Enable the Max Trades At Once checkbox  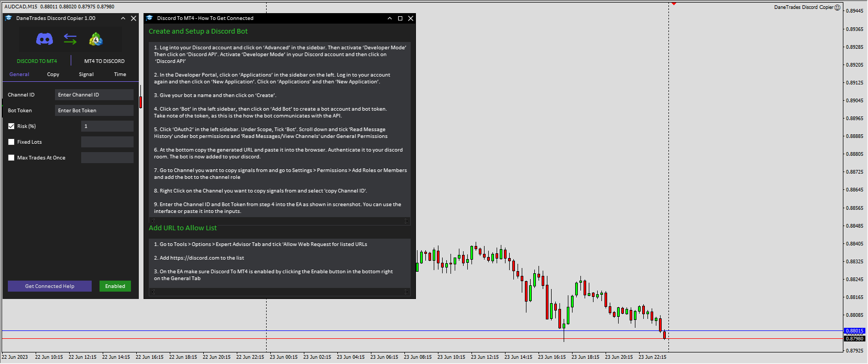click(x=11, y=157)
